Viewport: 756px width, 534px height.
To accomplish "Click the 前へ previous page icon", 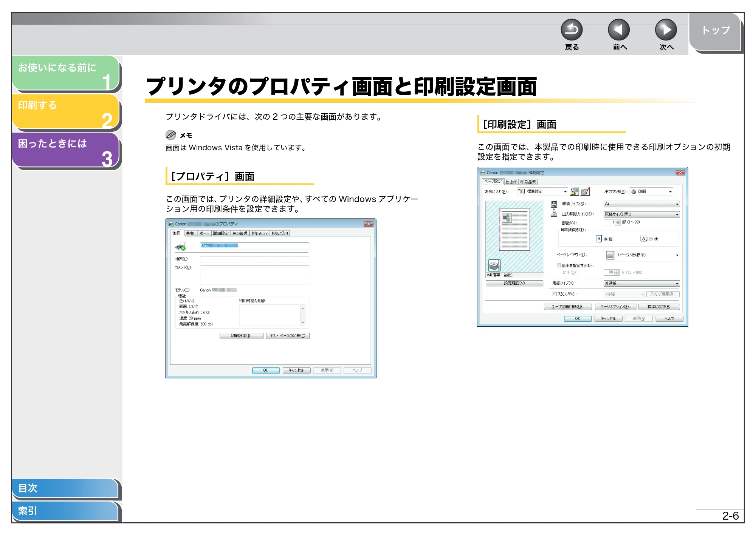I will pyautogui.click(x=619, y=30).
